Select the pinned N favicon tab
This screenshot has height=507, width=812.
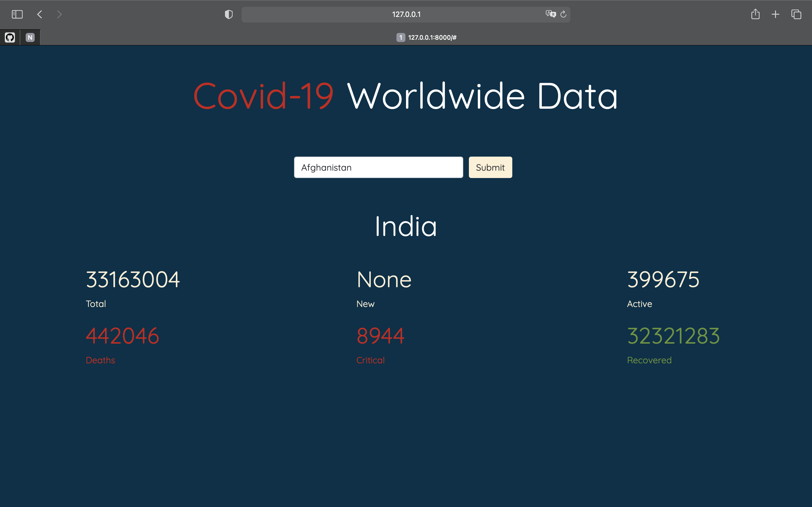point(30,37)
